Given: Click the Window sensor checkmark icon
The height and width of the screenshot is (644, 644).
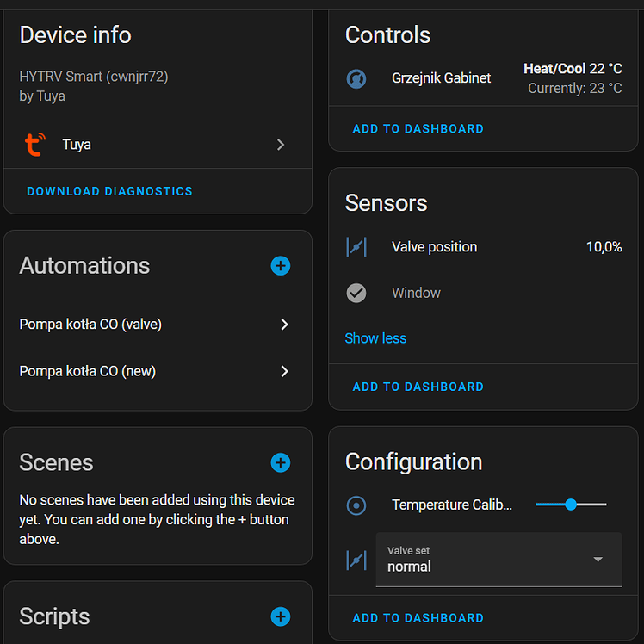Looking at the screenshot, I should tap(356, 294).
